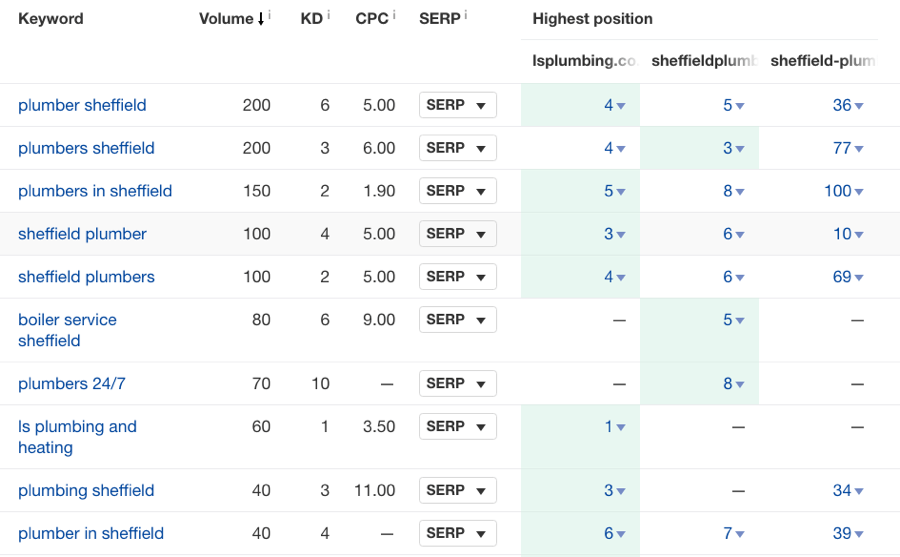Click the info icon beside KD header

[330, 15]
